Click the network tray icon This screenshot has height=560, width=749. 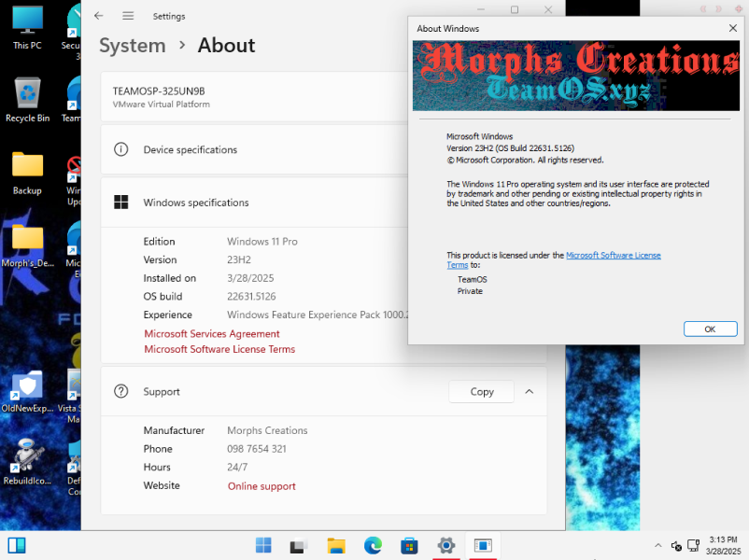tap(693, 545)
